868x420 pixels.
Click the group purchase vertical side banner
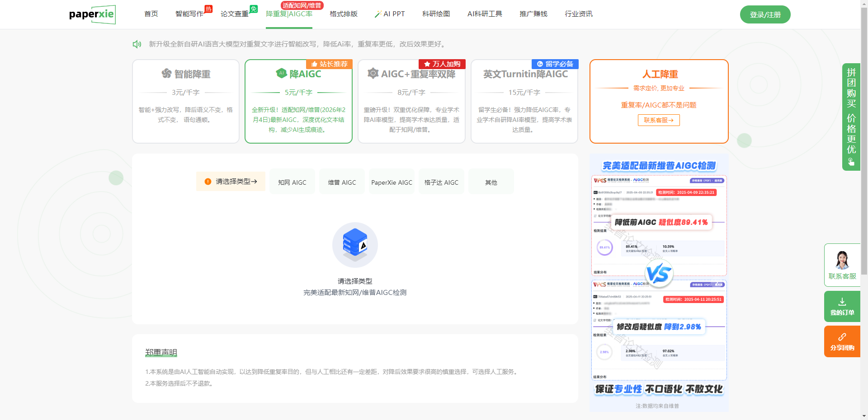tap(851, 117)
